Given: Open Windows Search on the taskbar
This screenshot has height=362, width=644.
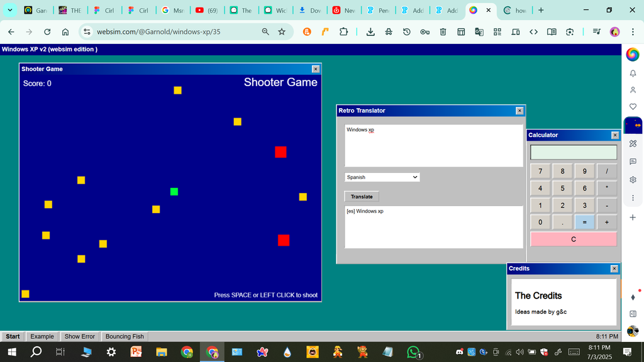Looking at the screenshot, I should pos(36,352).
